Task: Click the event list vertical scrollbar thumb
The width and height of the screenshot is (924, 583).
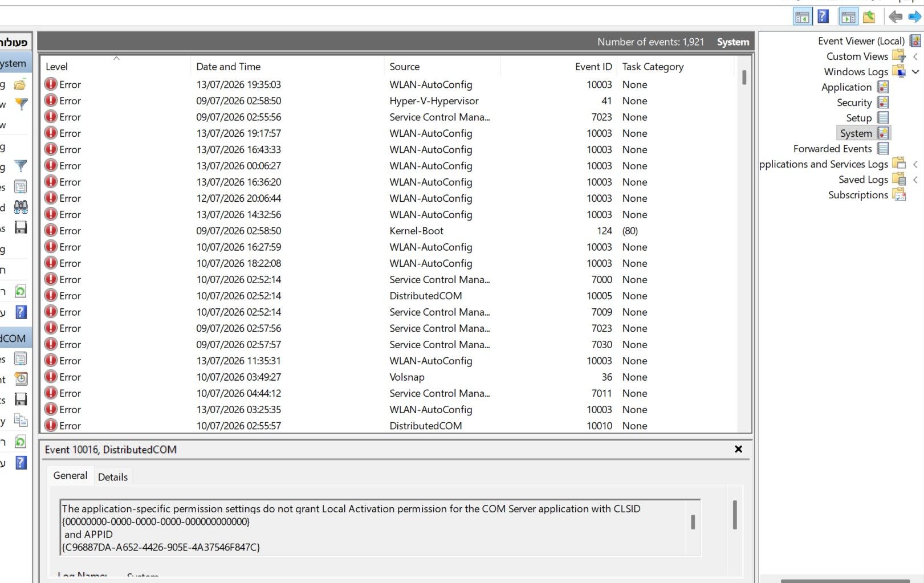Action: pos(744,77)
